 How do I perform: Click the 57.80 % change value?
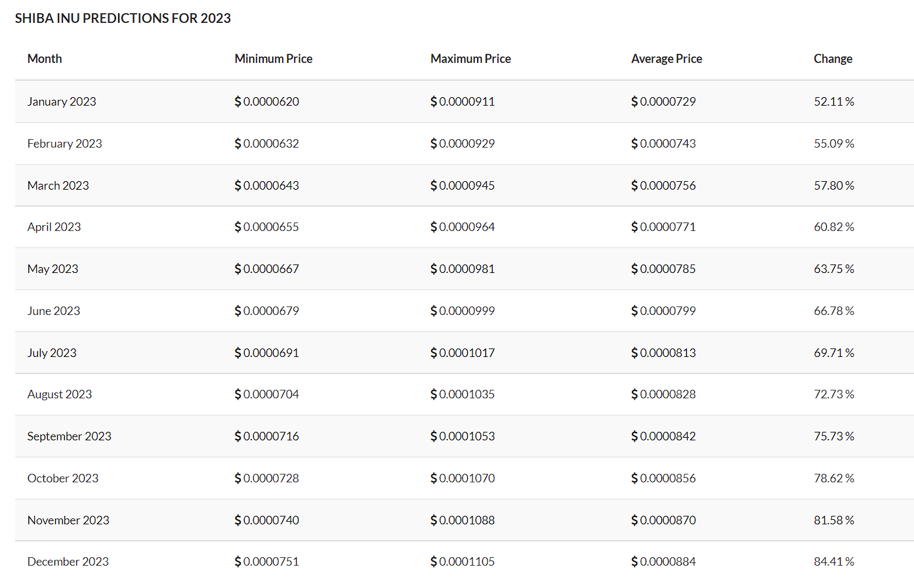834,185
